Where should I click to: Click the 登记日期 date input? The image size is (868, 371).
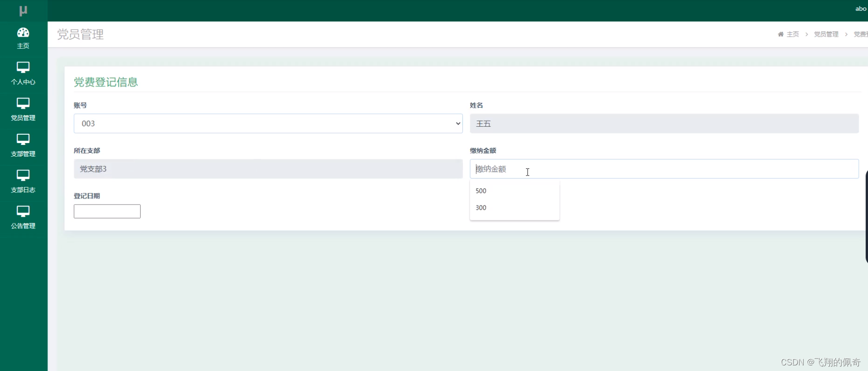107,211
